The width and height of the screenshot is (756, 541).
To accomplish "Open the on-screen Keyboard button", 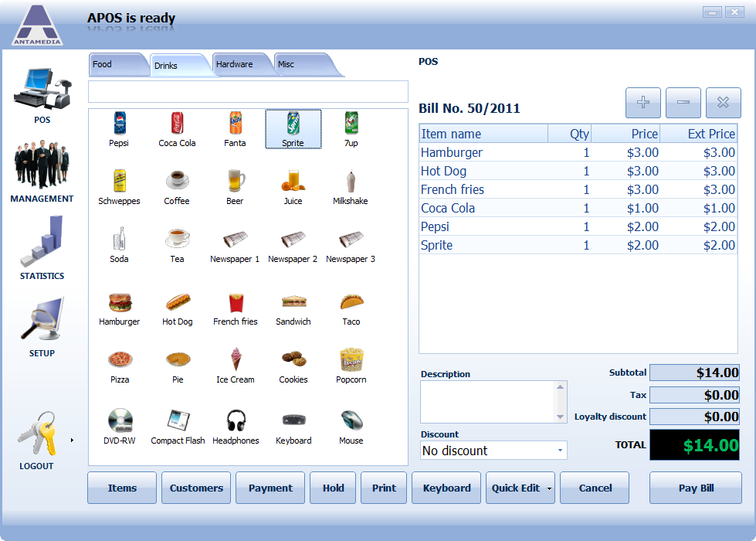I will tap(446, 488).
